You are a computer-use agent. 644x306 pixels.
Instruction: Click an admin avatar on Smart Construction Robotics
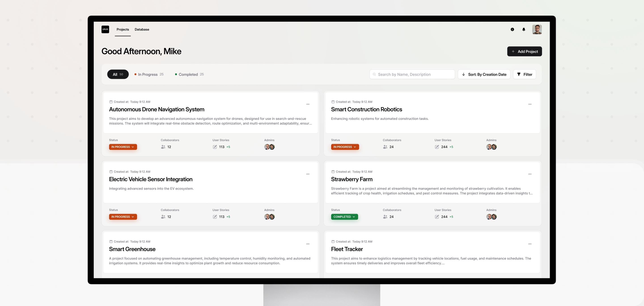(489, 147)
